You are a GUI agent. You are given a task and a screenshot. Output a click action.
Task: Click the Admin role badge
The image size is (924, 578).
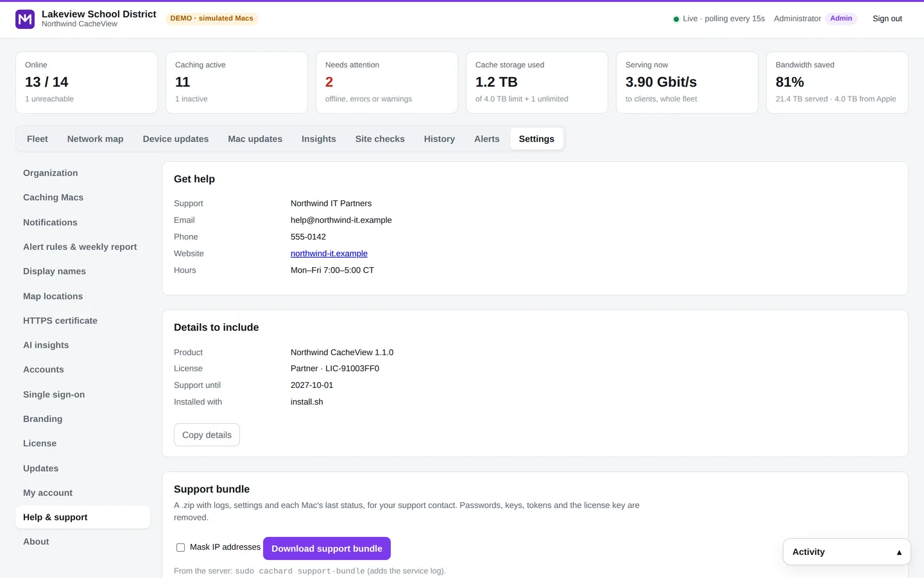[x=841, y=19]
